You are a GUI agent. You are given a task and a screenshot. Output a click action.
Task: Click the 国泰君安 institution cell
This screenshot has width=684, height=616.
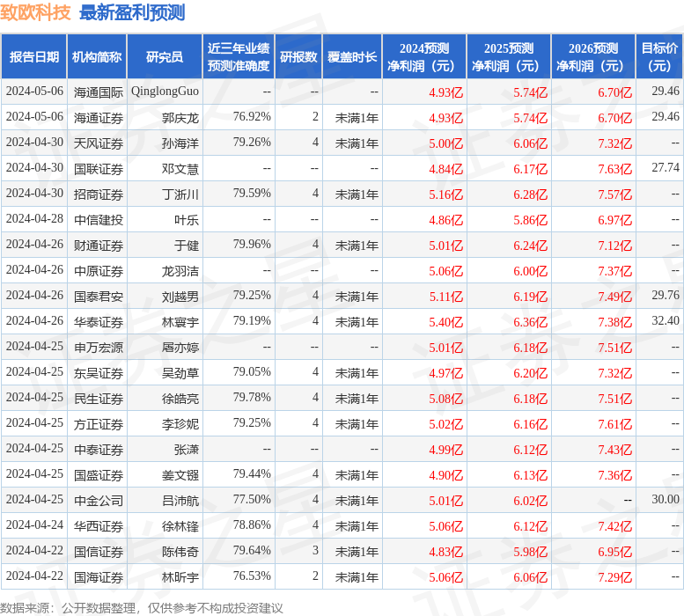(98, 296)
